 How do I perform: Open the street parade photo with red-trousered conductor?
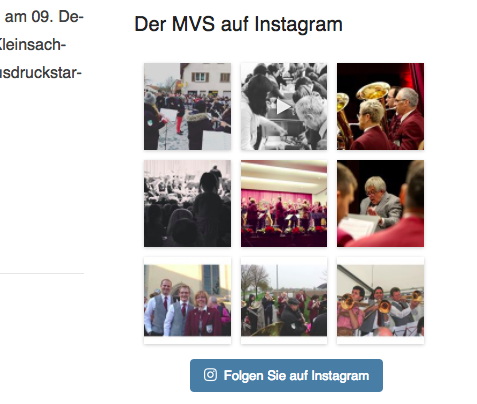[x=187, y=106]
